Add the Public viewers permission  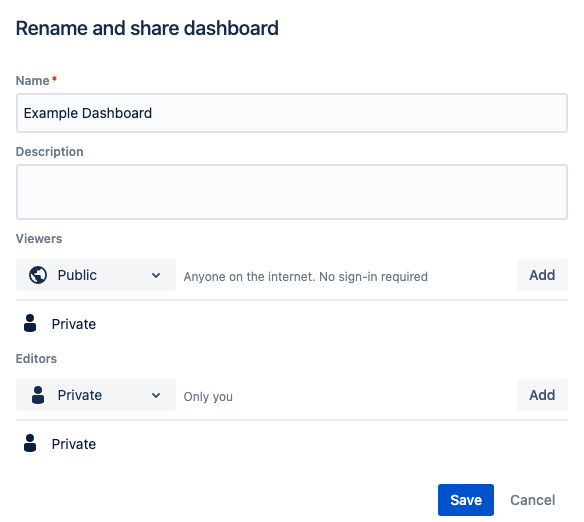point(542,275)
